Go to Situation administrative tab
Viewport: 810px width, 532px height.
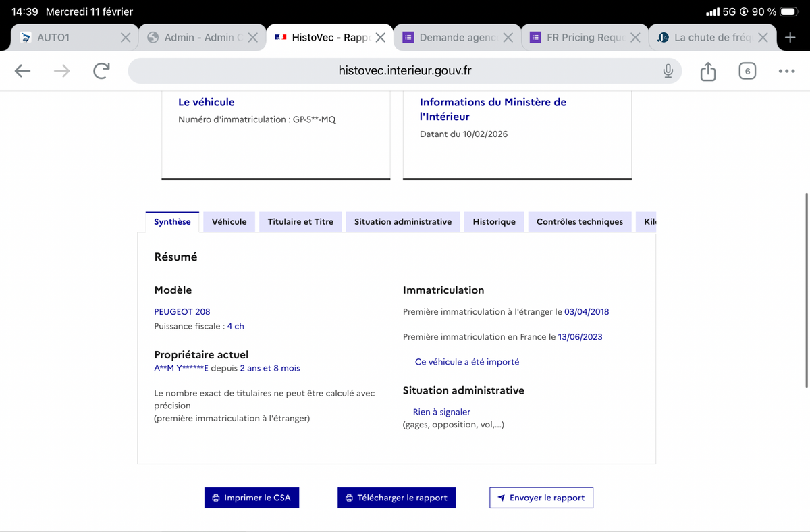click(403, 222)
